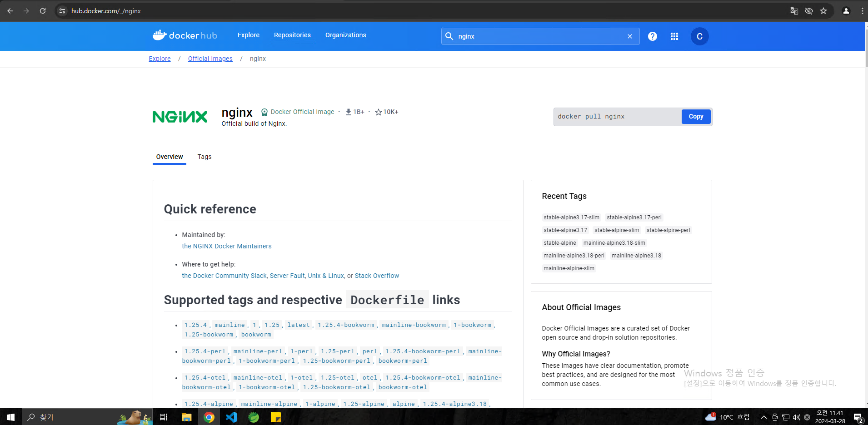Screen dimensions: 868x425
Task: Open the Unix & Linux link
Action: [x=326, y=276]
